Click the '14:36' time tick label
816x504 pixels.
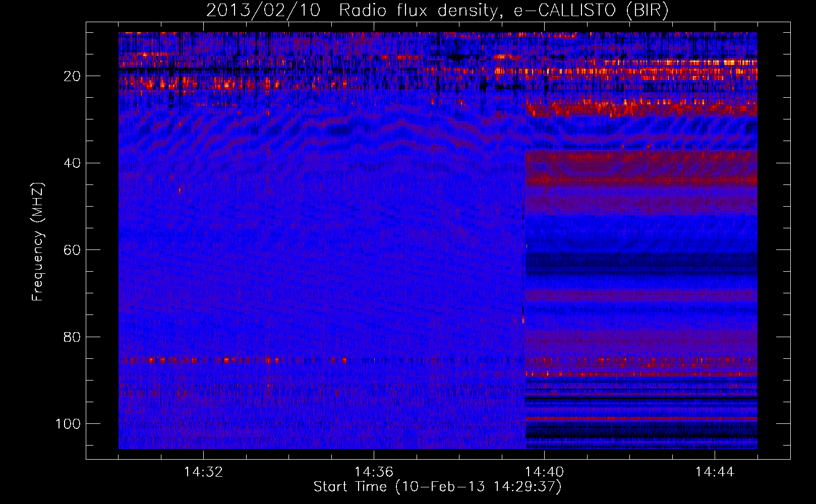[374, 472]
